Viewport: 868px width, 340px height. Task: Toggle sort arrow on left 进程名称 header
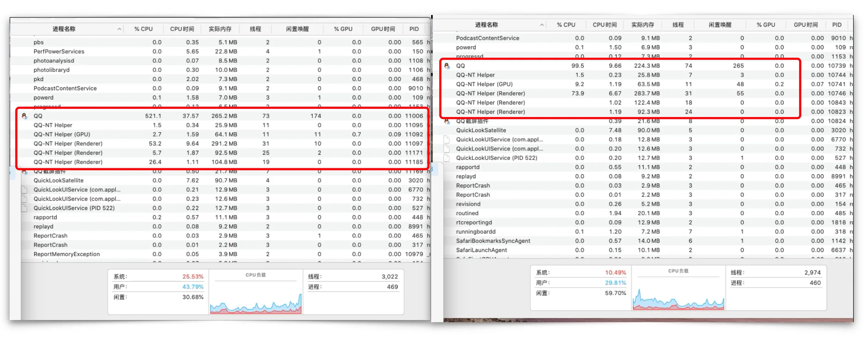coord(119,29)
